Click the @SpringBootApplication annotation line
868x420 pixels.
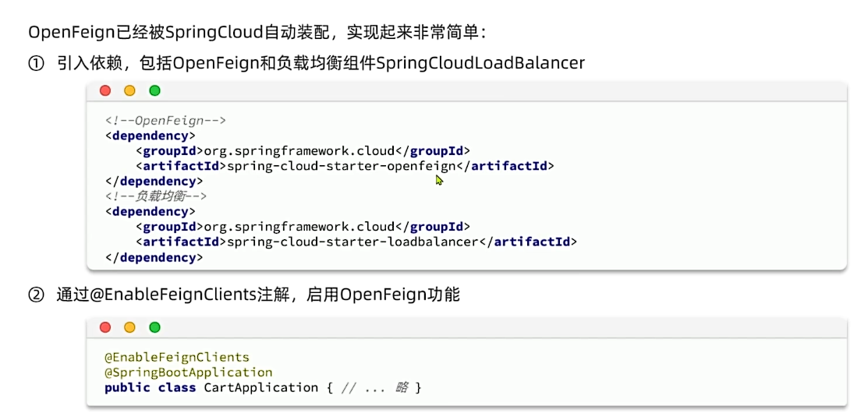(189, 372)
